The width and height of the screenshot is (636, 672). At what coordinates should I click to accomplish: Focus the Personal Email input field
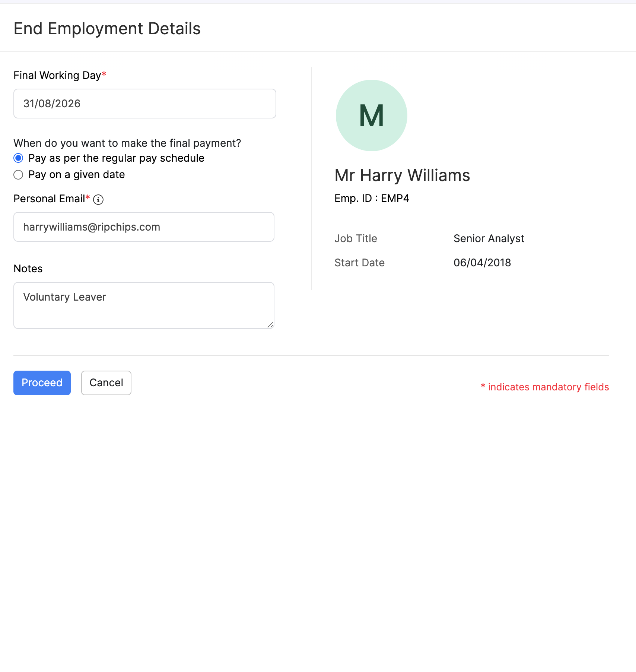point(144,227)
